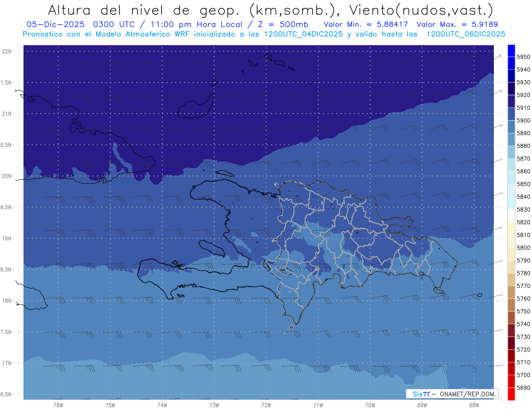Click the 5850 colorbar label
This screenshot has height=411, width=532.
point(524,184)
